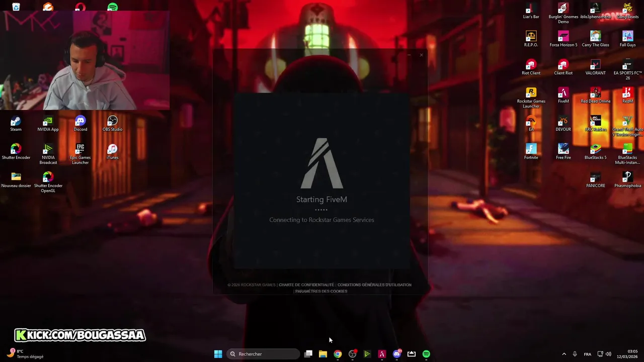Select the Red Dead Online icon

coord(595,95)
